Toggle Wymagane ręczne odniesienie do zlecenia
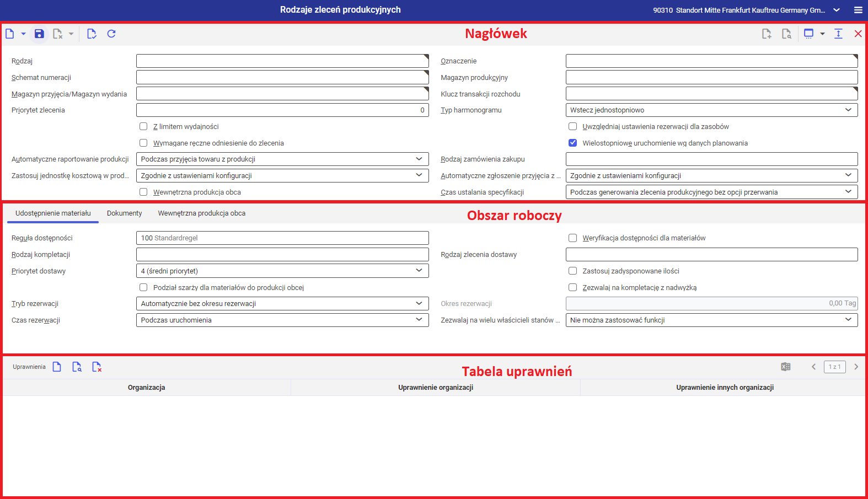Viewport: 868px width, 499px height. [143, 143]
